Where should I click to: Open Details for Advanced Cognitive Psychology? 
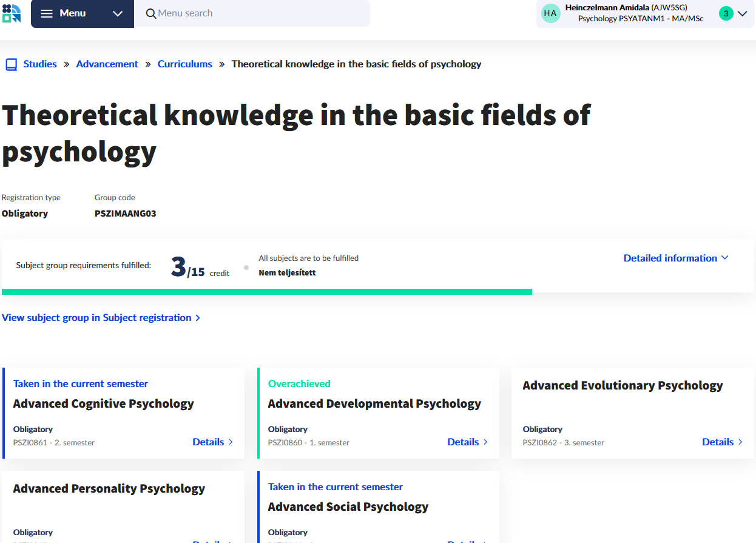click(212, 442)
